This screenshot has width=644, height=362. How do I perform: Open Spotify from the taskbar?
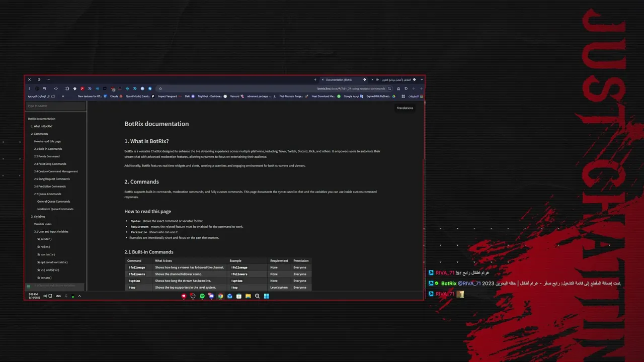click(202, 296)
